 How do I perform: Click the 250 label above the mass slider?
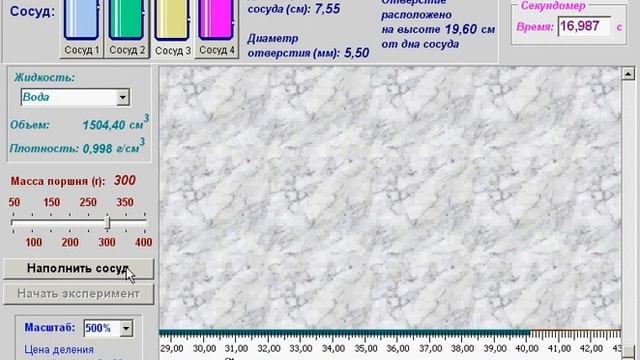pyautogui.click(x=88, y=202)
